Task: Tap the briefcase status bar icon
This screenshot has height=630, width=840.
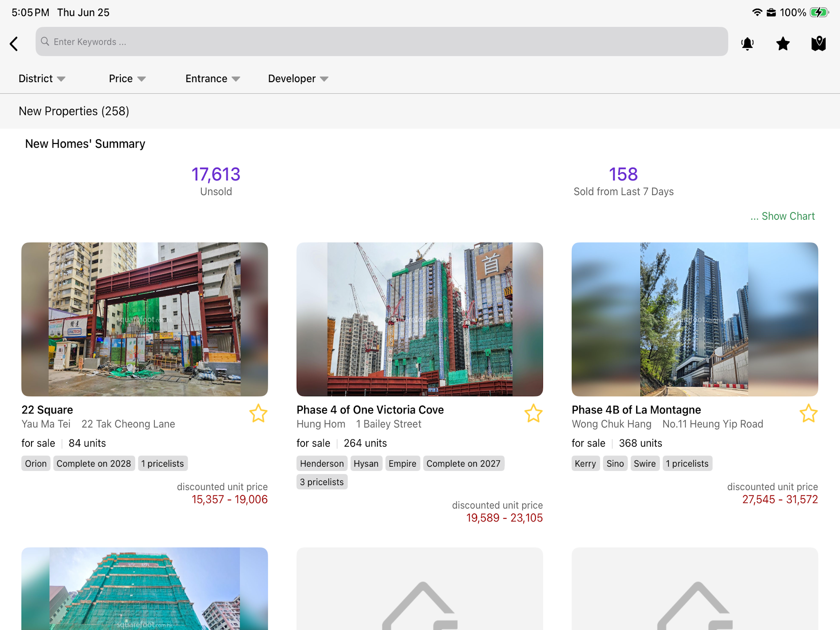Action: coord(771,13)
